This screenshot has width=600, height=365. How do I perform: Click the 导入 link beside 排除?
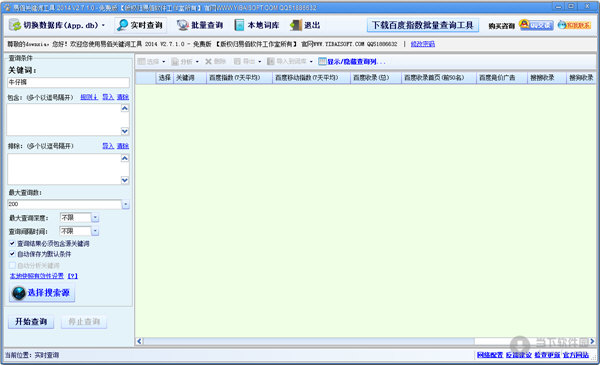[x=108, y=146]
